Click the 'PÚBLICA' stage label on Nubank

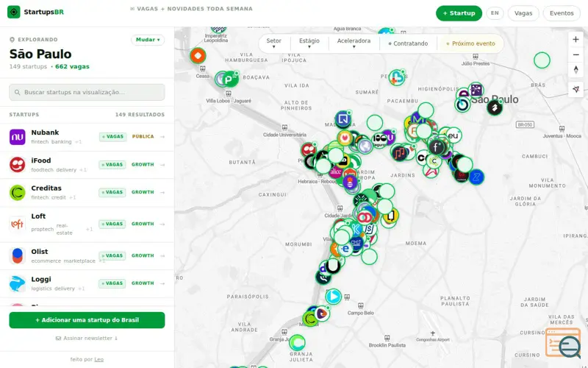(143, 137)
